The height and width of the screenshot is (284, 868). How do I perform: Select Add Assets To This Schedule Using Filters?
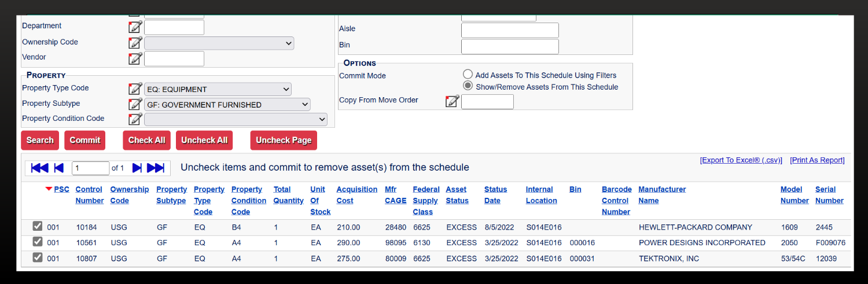click(468, 75)
